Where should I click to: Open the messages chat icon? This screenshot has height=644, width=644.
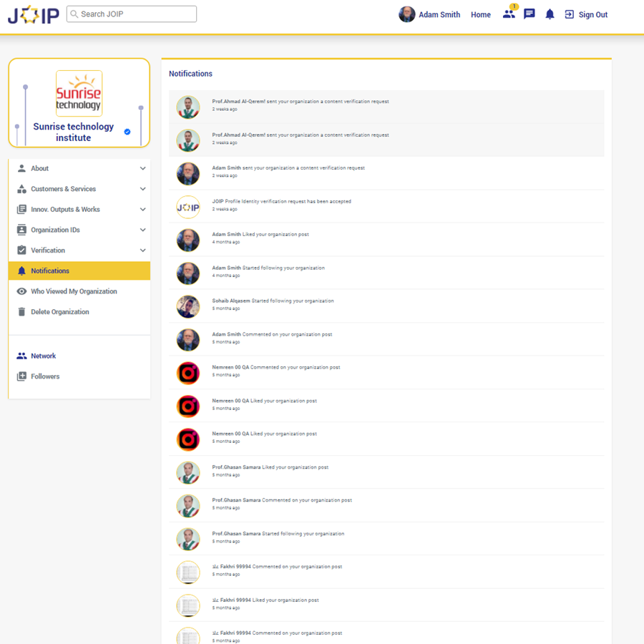[x=530, y=14]
